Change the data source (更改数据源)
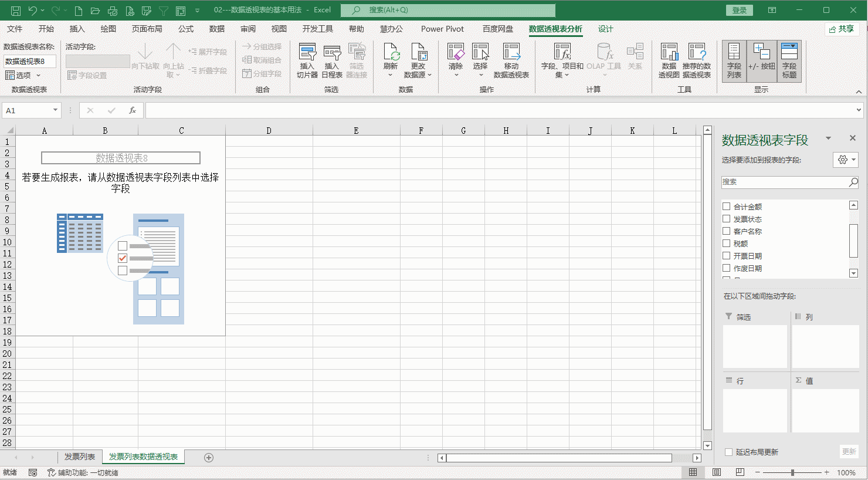Image resolution: width=868 pixels, height=480 pixels. coord(418,61)
